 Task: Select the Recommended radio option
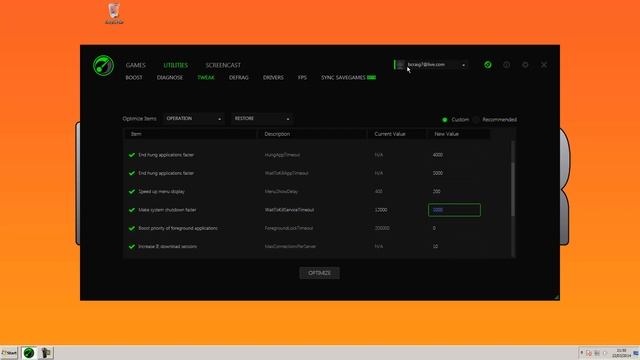(476, 120)
